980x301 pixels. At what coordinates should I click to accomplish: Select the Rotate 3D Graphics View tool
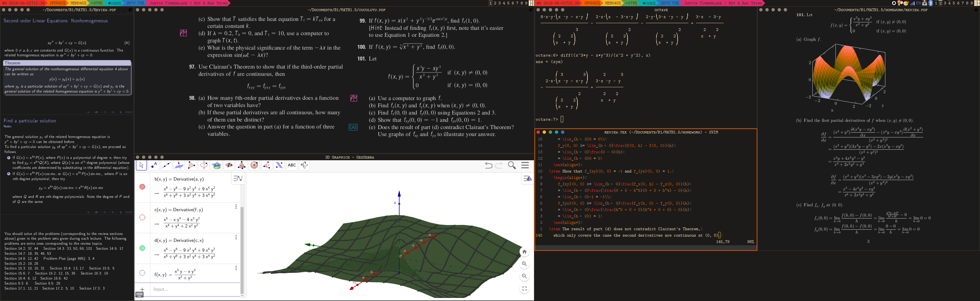[x=304, y=165]
